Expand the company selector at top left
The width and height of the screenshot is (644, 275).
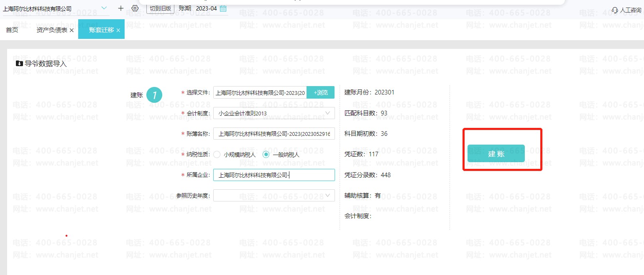click(104, 8)
